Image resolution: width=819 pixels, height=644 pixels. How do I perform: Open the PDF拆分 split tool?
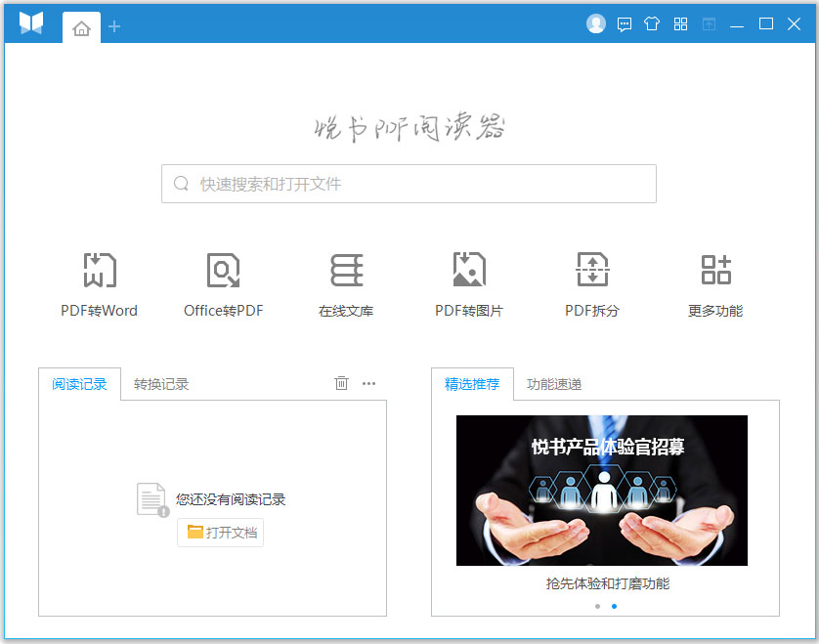[591, 283]
